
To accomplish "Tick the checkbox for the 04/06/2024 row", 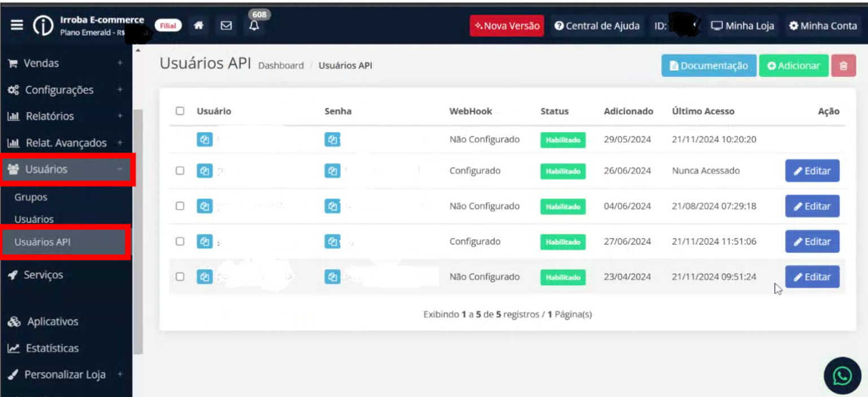I will (180, 206).
